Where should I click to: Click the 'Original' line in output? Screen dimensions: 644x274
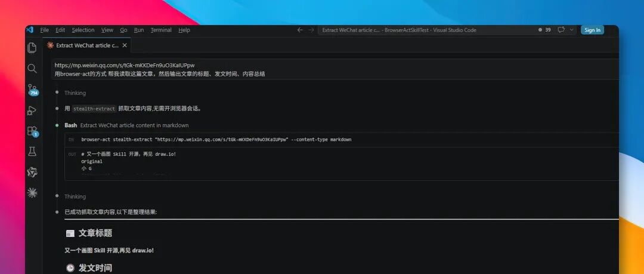pos(92,162)
